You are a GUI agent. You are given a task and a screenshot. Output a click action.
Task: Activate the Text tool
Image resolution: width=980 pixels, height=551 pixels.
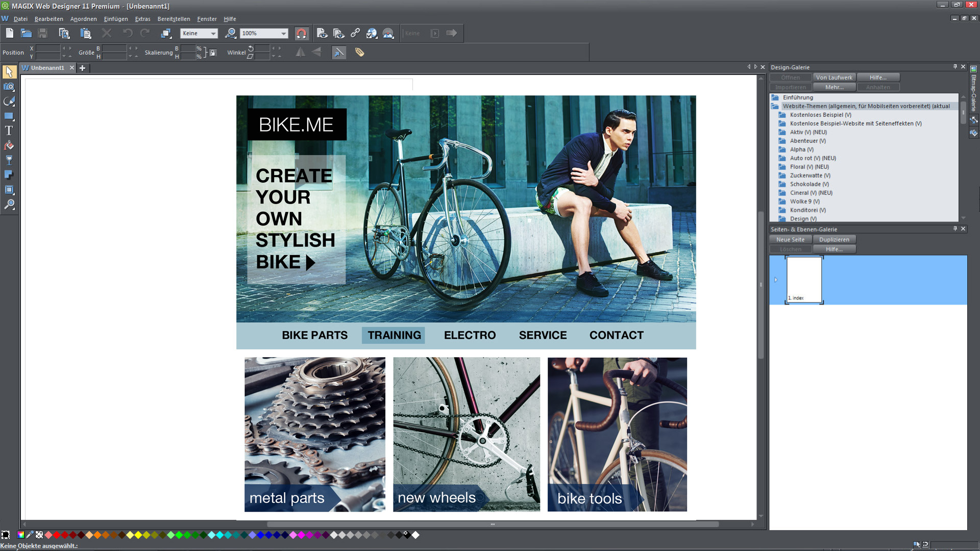9,131
